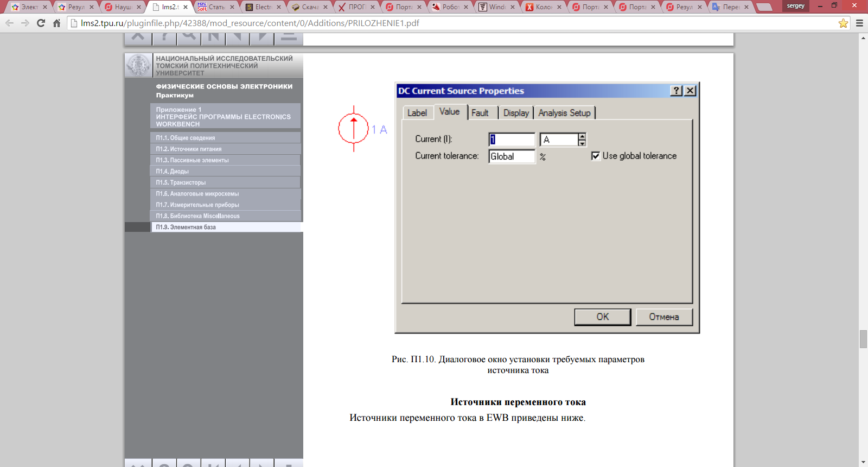The width and height of the screenshot is (868, 467).
Task: Close the DC Current Source Properties dialog
Action: click(690, 91)
